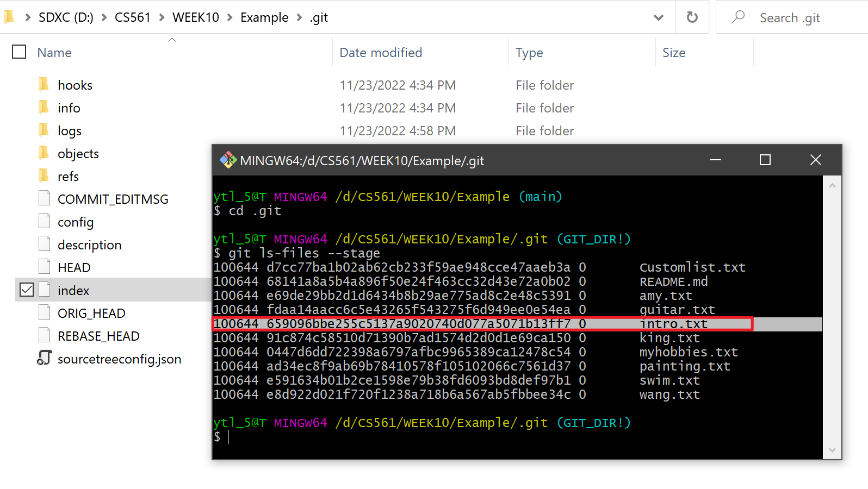Expand the chevron after CS561
Viewport: 868px width, 489px height.
click(x=162, y=17)
